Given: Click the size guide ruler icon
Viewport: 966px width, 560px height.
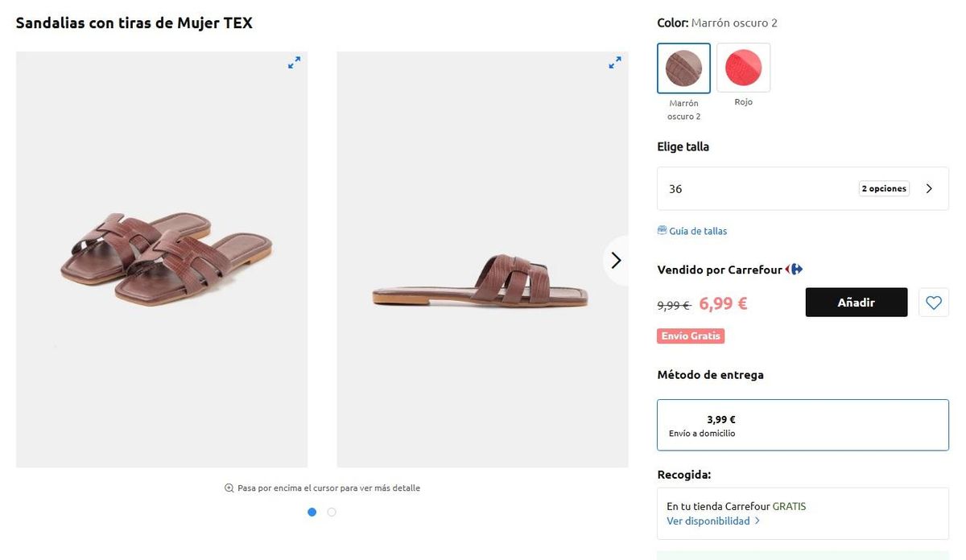Looking at the screenshot, I should click(x=662, y=231).
